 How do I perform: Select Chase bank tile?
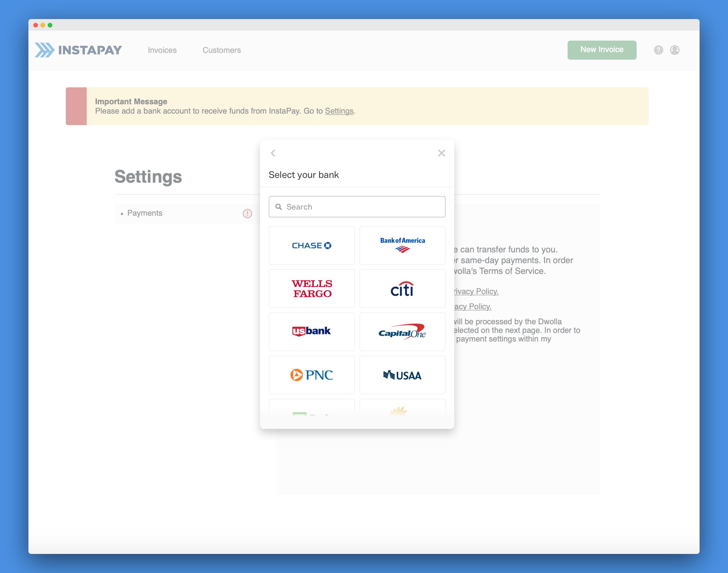(x=311, y=246)
